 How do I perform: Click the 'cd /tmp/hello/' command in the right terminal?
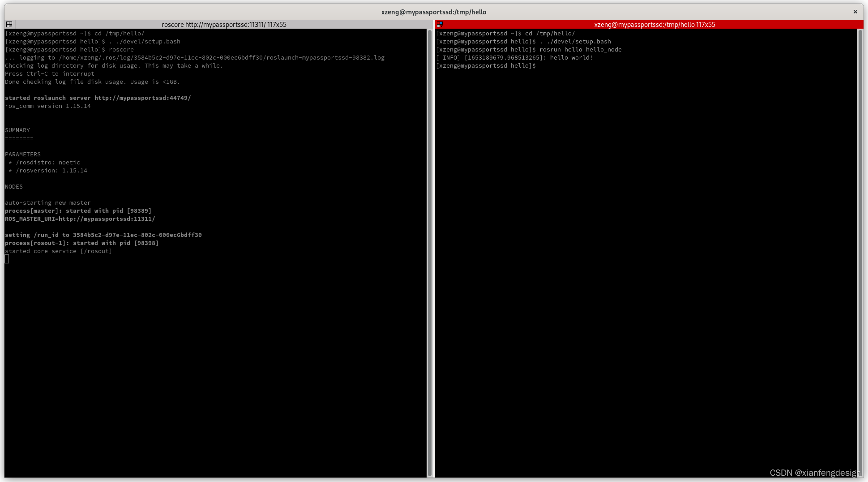(550, 34)
